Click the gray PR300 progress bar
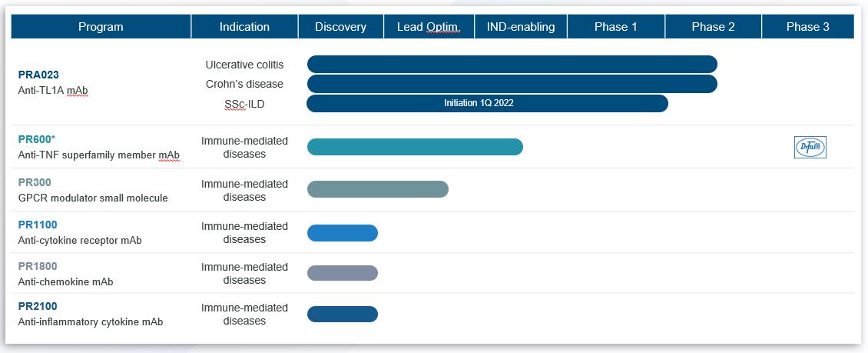This screenshot has width=868, height=353. [x=377, y=189]
